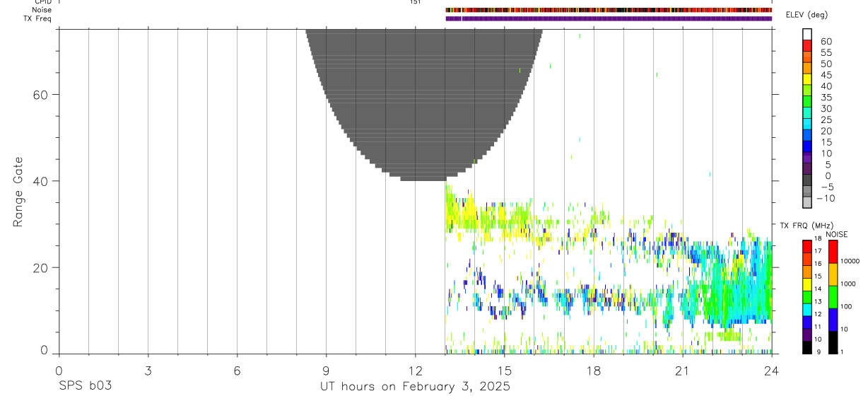Select the orange block of NOISE scale
868x401 pixels.
pyautogui.click(x=833, y=274)
